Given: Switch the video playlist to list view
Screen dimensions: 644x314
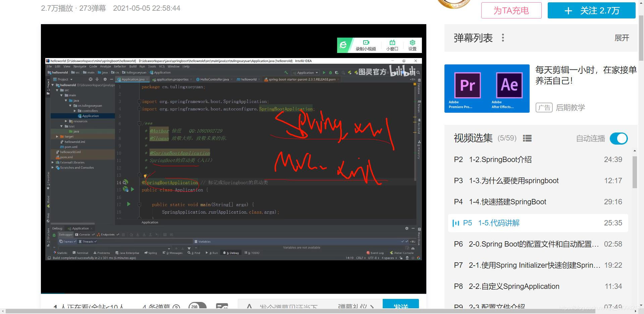Looking at the screenshot, I should [527, 138].
